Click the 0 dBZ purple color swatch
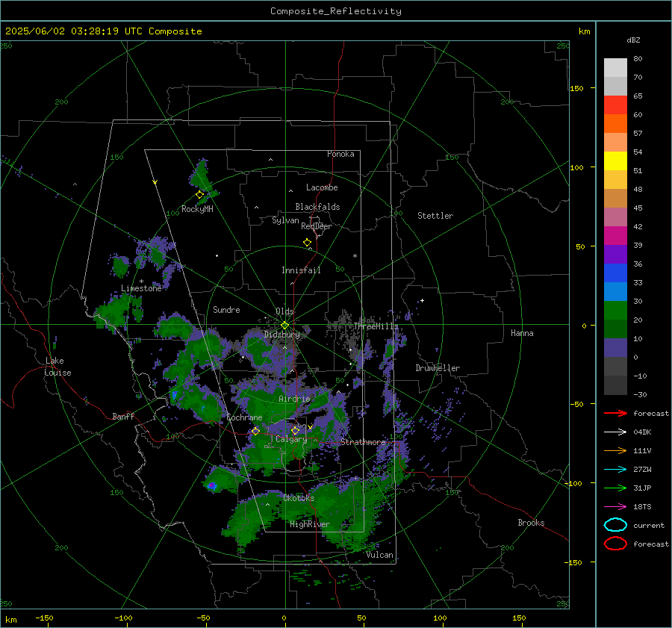Image resolution: width=672 pixels, height=628 pixels. 615,348
